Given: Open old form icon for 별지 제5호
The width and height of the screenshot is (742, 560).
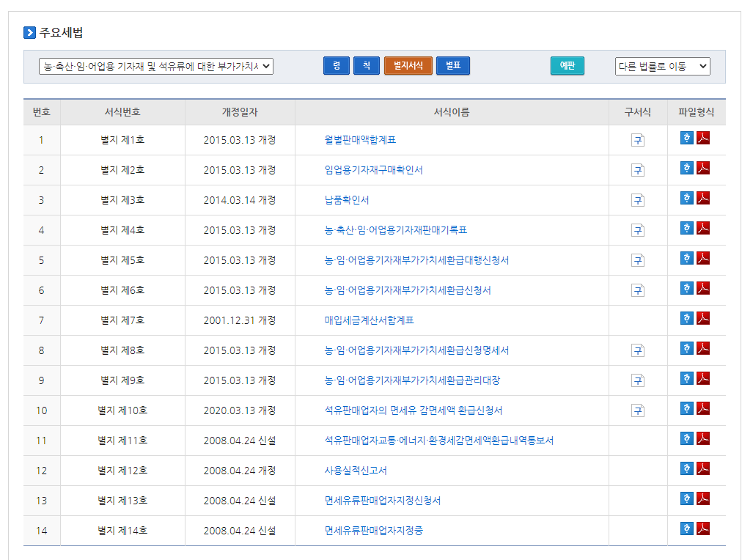Looking at the screenshot, I should click(638, 260).
